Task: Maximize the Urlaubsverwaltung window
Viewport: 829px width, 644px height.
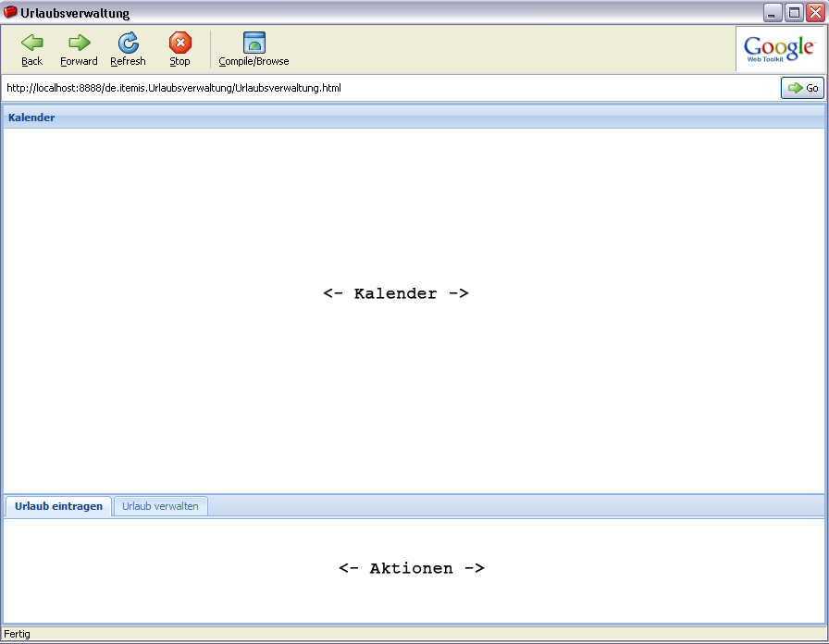Action: coord(794,13)
